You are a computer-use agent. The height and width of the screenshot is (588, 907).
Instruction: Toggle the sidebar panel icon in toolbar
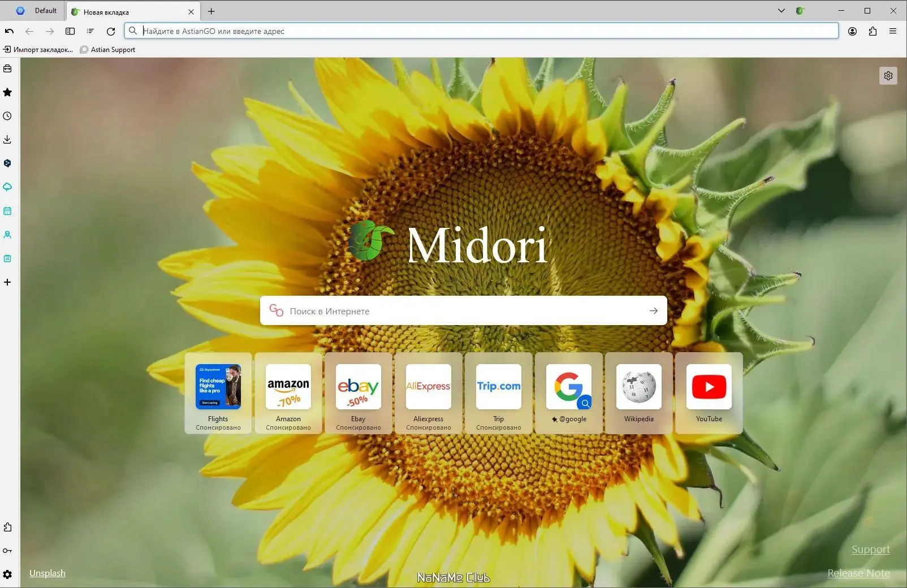click(x=70, y=31)
